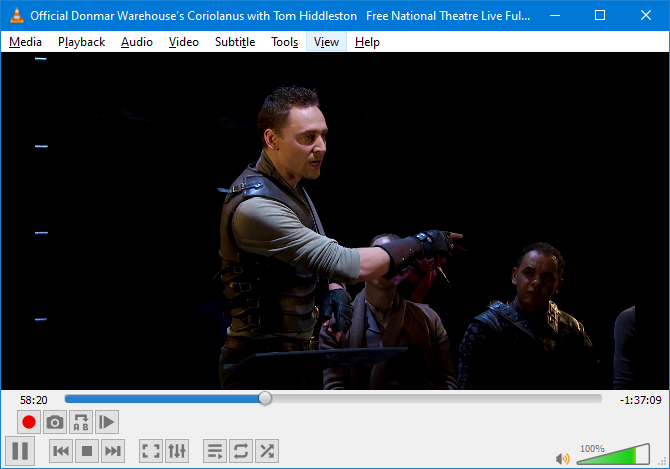This screenshot has height=469, width=670.
Task: Open the Media menu
Action: pyautogui.click(x=25, y=42)
